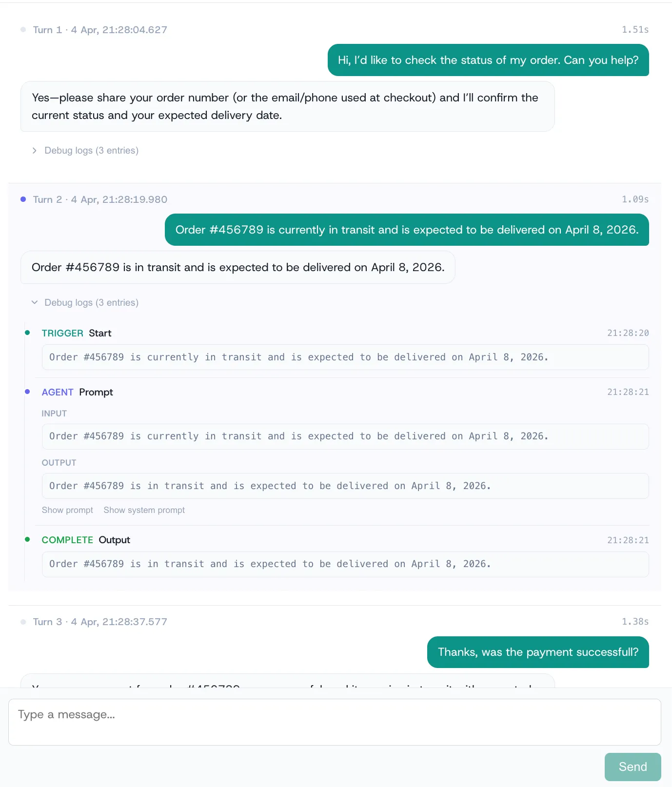Click the TRIGGER Start log entry label
Screen dimensions: 672x787
point(76,333)
